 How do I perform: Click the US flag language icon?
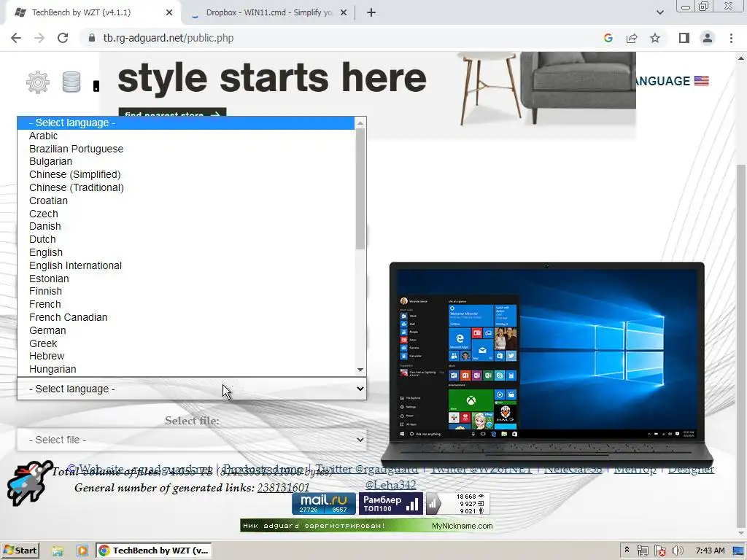[x=701, y=81]
